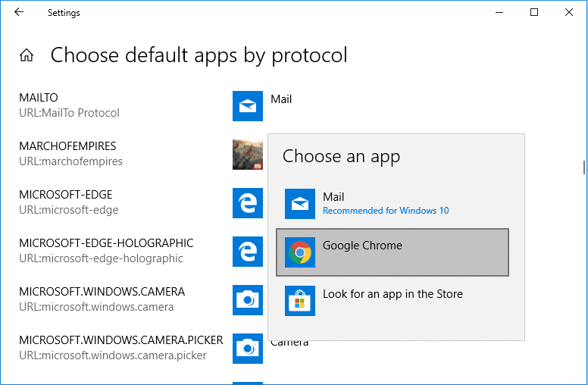Click the MICROSOFT-EDGE-HOLOGRAPHIC protocol name

[x=106, y=243]
